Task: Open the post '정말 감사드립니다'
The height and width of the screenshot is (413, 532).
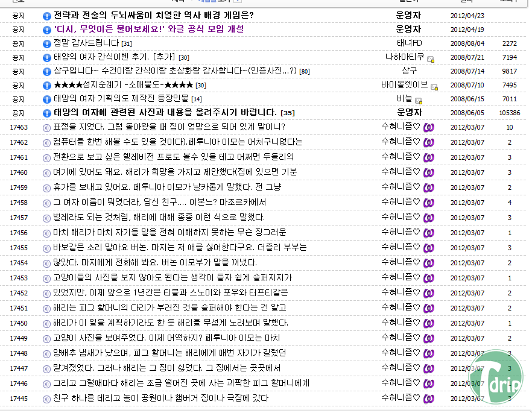Action: pyautogui.click(x=86, y=43)
